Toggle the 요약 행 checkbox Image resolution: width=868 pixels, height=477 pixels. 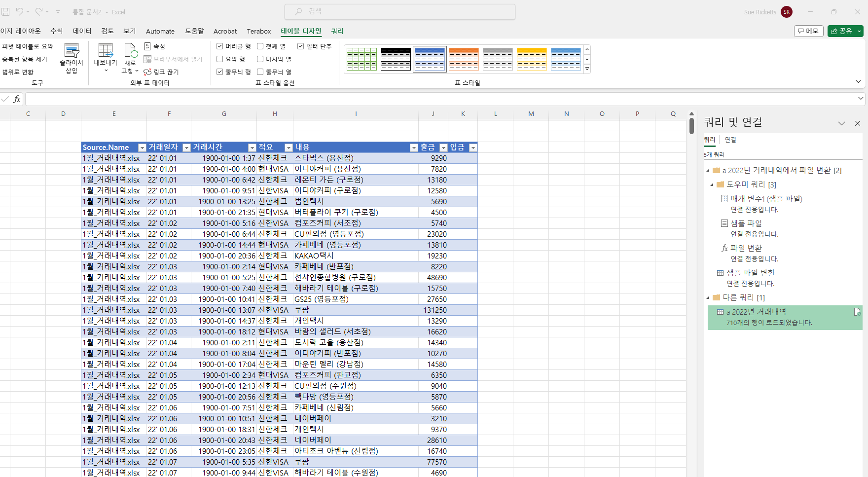(220, 59)
